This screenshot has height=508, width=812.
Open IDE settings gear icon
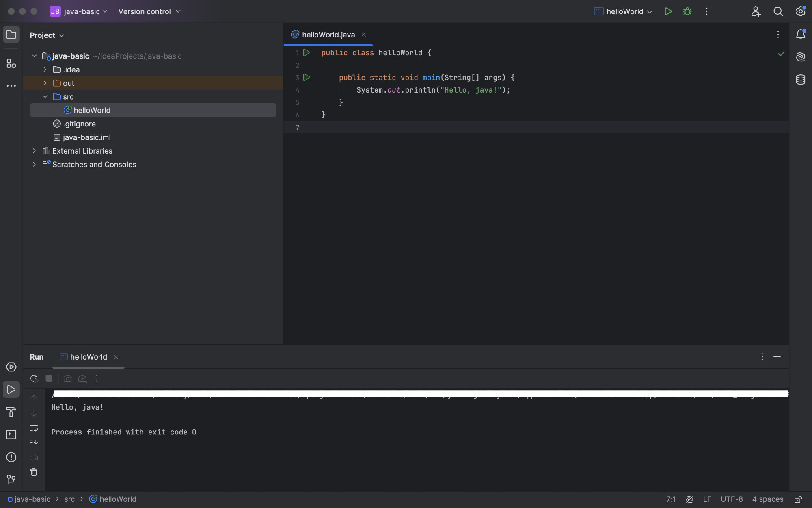pos(801,11)
